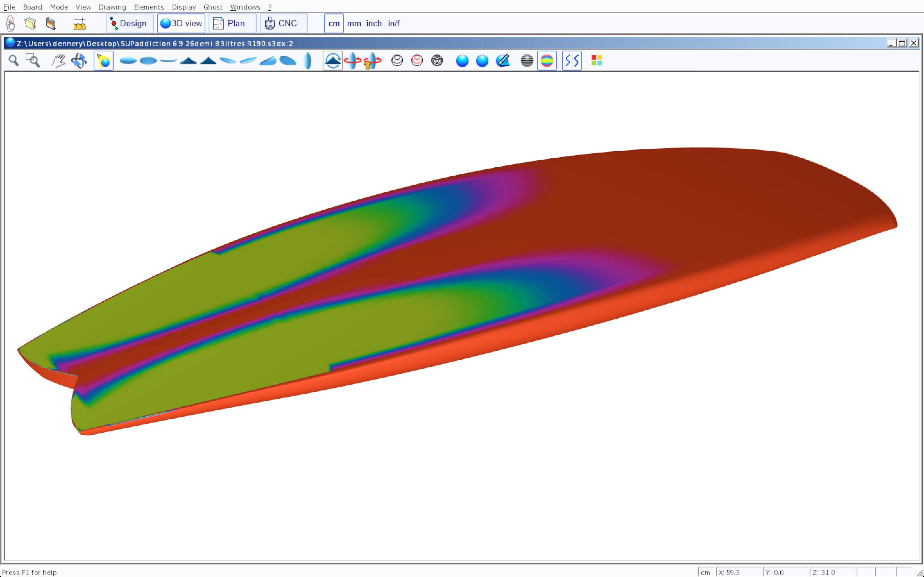The image size is (924, 577).
Task: Open the CNC mode button
Action: click(x=283, y=24)
